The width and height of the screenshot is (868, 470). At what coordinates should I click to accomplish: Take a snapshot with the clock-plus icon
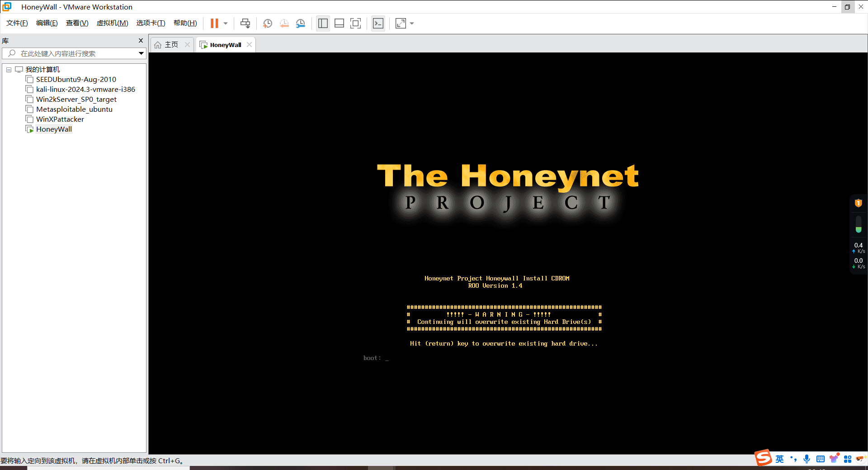(268, 23)
